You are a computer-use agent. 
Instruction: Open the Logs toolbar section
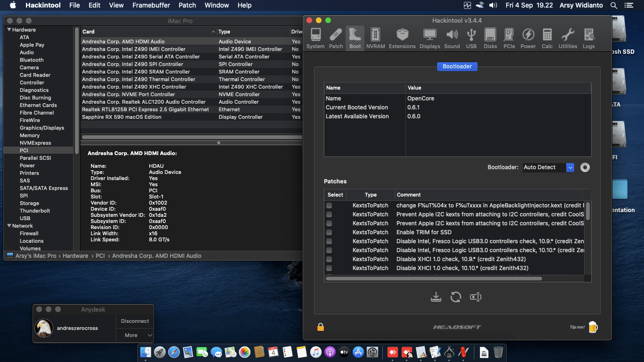click(588, 38)
